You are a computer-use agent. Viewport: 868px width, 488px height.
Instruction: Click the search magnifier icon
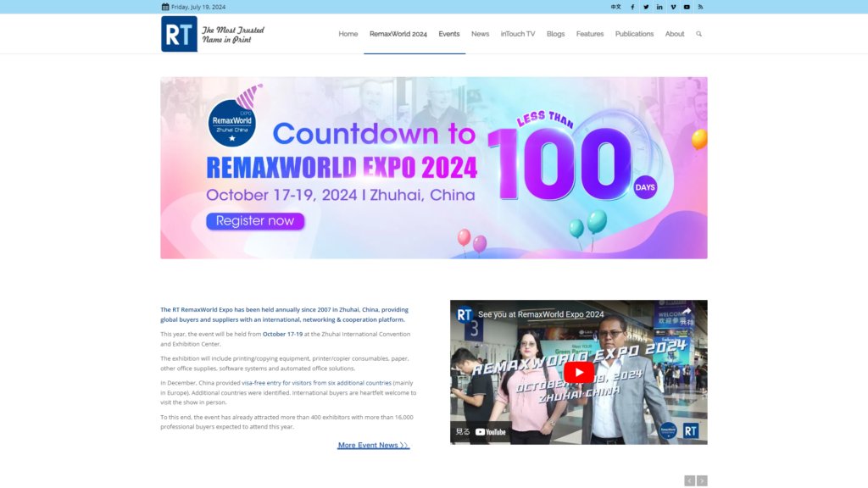pyautogui.click(x=698, y=34)
